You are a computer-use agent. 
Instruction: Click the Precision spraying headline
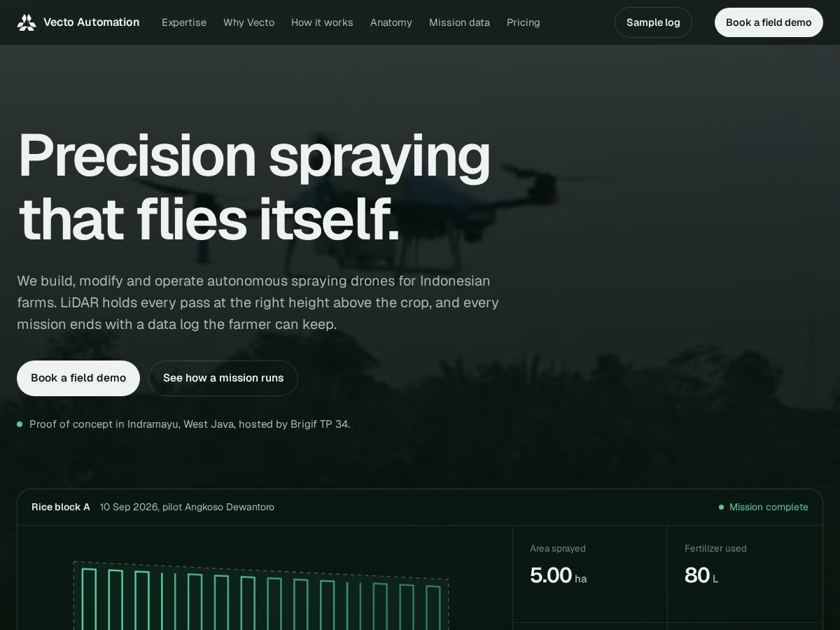point(254,188)
